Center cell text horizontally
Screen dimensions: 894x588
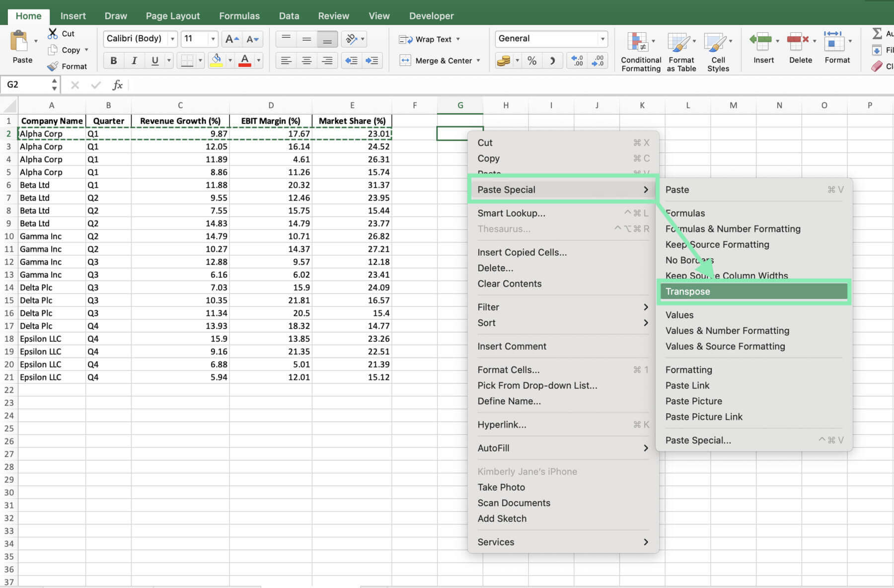pyautogui.click(x=306, y=61)
